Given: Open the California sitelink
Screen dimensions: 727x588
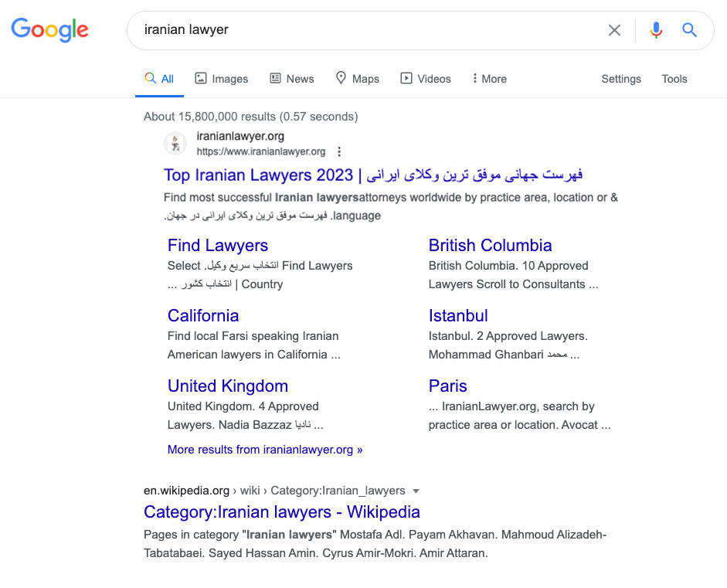Looking at the screenshot, I should 203,316.
